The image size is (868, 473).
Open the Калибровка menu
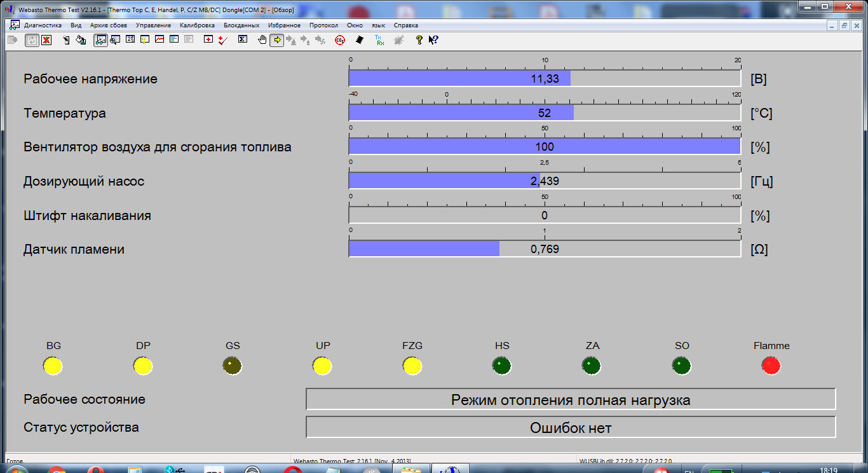pos(197,25)
